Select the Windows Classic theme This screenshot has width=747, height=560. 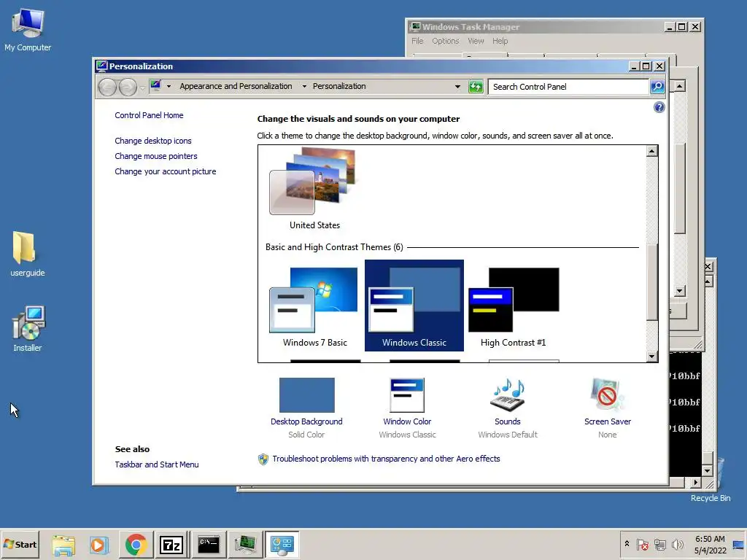414,306
